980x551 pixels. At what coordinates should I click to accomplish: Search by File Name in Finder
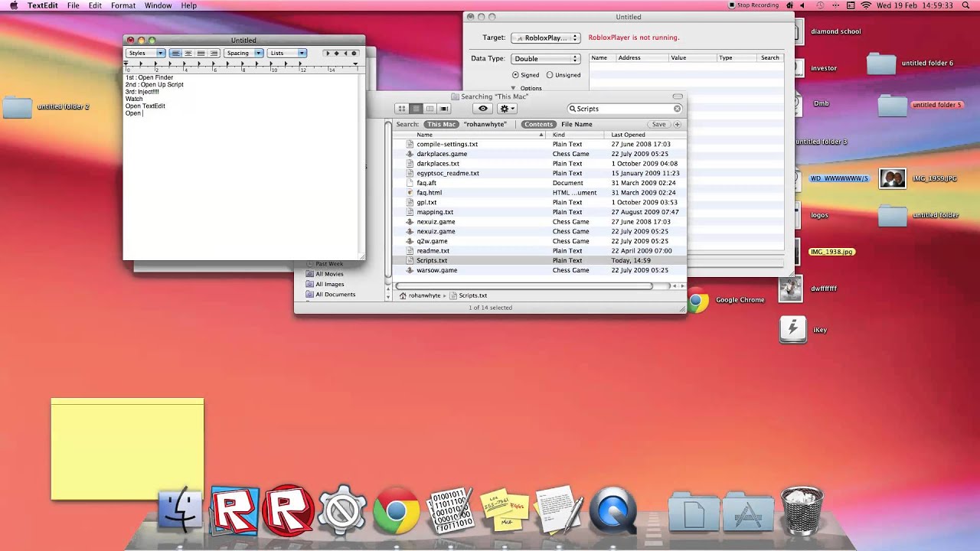577,124
